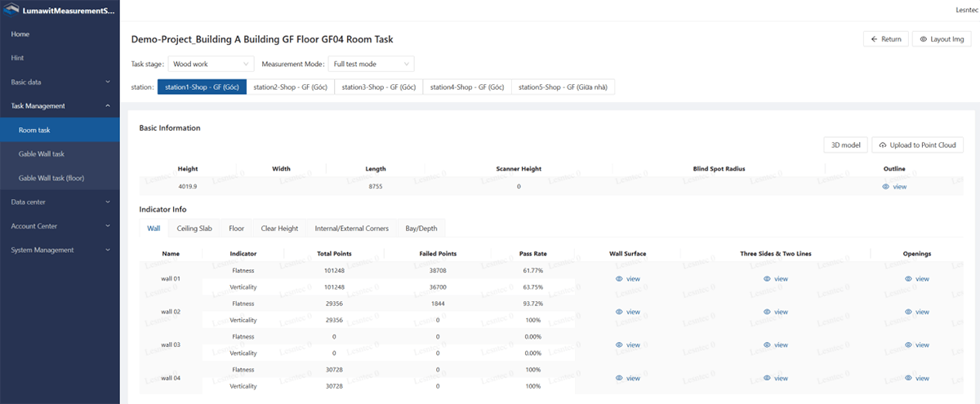
Task: Switch to the Ceiling Slab tab
Action: 194,229
